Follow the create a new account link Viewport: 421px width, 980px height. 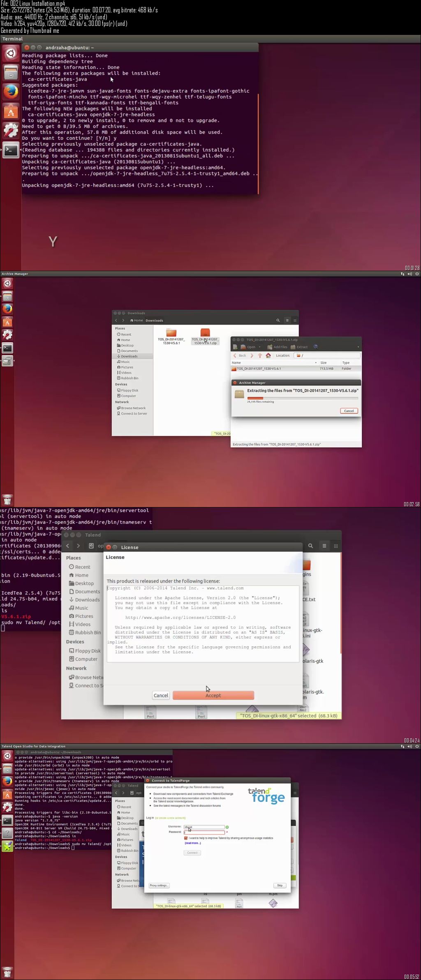(170, 818)
